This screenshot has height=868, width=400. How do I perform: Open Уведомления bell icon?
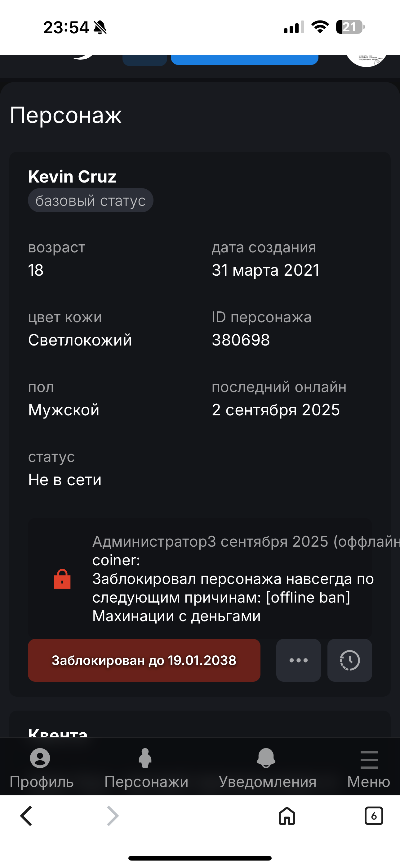pos(266,758)
